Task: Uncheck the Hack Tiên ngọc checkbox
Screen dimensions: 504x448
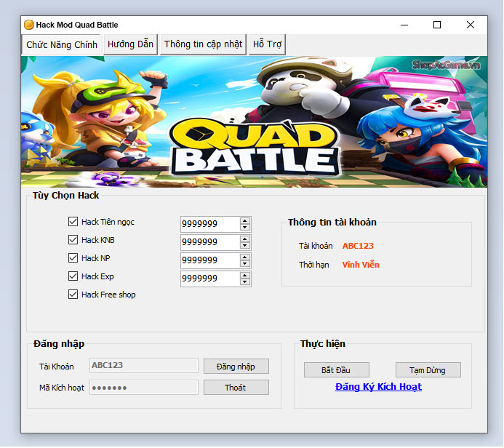Action: coord(73,221)
